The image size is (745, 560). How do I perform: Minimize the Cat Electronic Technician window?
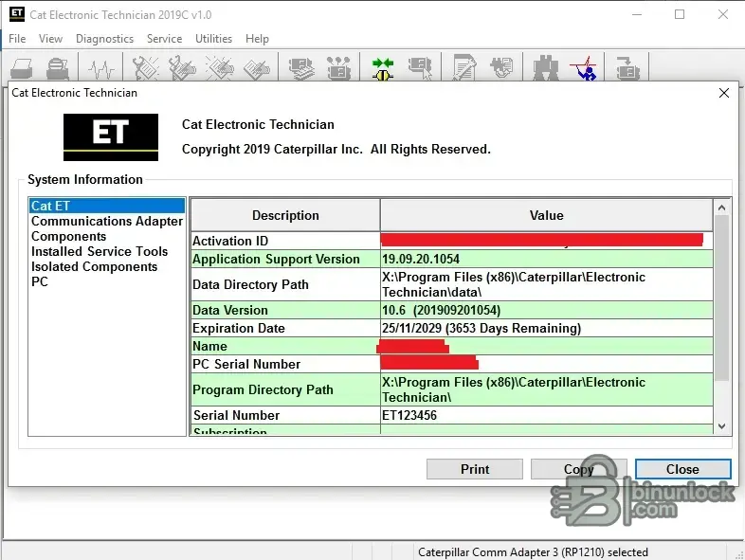point(637,14)
